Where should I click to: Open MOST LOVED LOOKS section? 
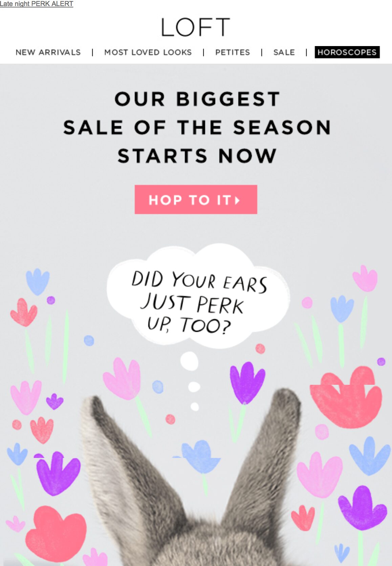(x=148, y=52)
